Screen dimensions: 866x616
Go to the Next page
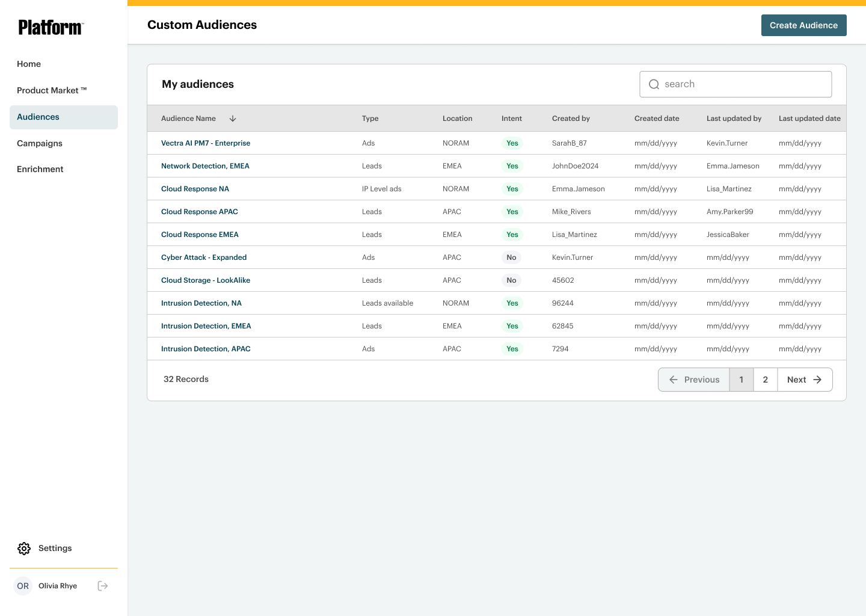(x=805, y=380)
